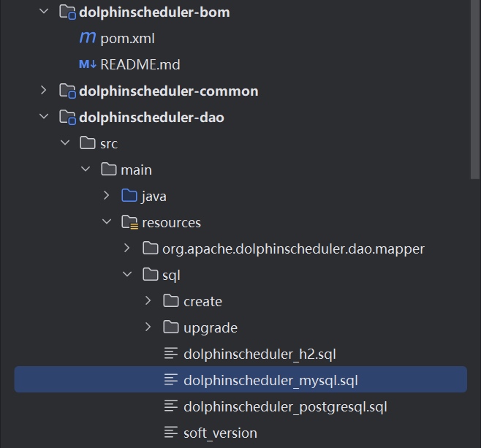
Task: Click the dolphinscheduler_postgresql.sql file icon
Action: coord(171,406)
